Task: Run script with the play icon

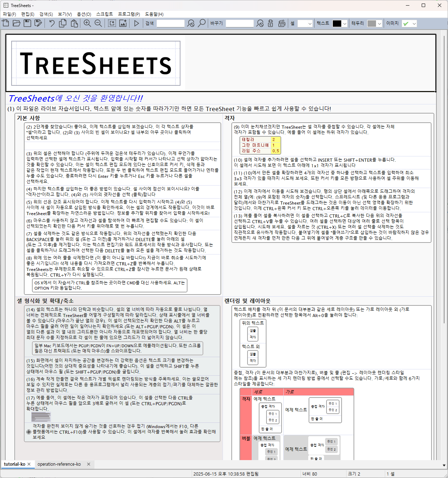Action: click(x=137, y=23)
